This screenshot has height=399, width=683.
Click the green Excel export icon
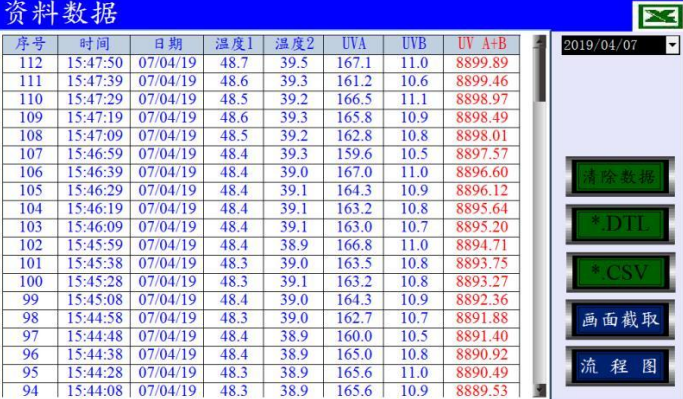(659, 16)
